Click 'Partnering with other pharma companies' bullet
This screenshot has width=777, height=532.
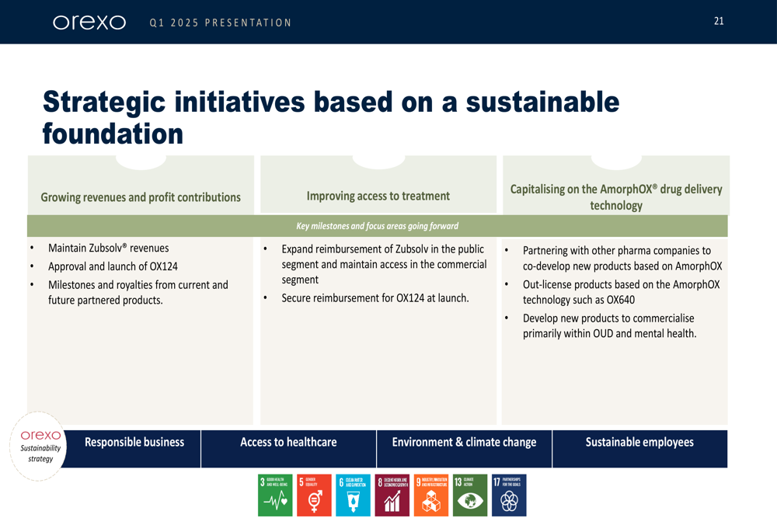point(622,258)
